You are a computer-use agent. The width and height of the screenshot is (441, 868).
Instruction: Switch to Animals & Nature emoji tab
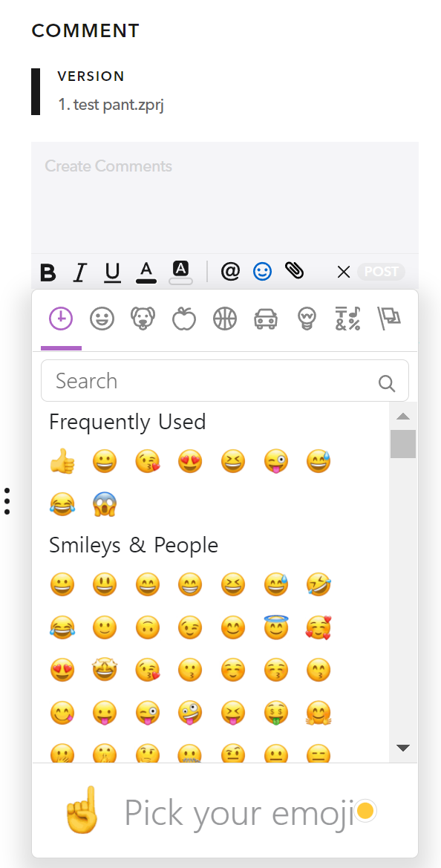[143, 319]
